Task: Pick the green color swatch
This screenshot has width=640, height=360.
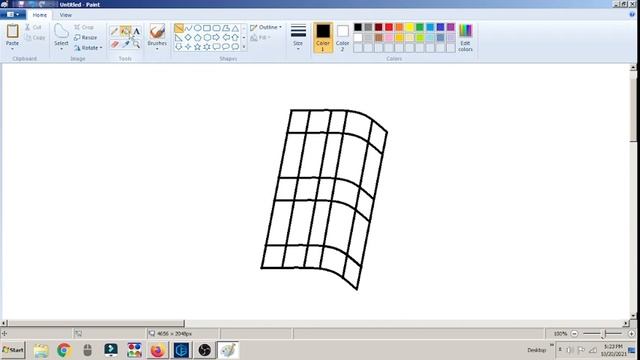Action: pyautogui.click(x=420, y=27)
